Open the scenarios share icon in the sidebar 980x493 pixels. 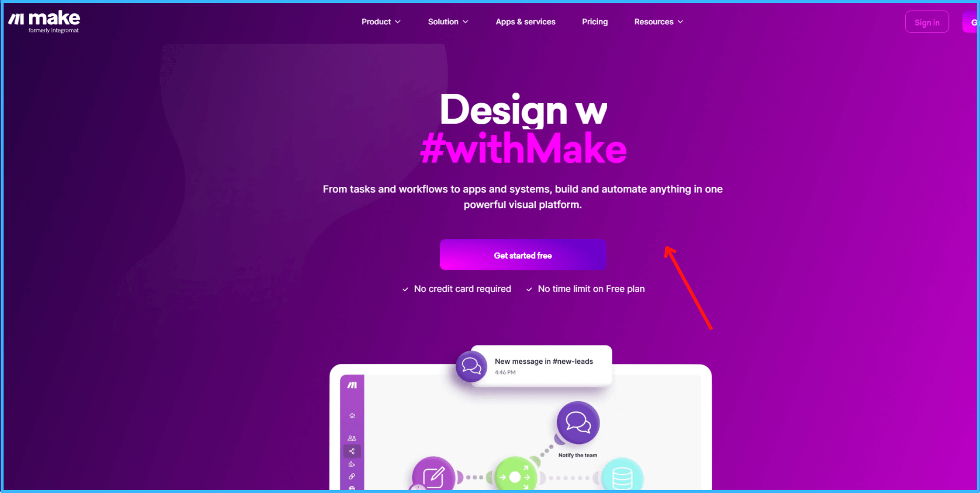coord(352,451)
